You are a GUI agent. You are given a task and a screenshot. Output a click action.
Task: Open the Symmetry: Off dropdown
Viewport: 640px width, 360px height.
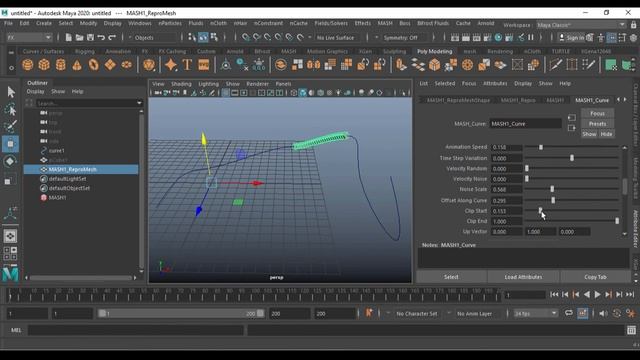(404, 38)
